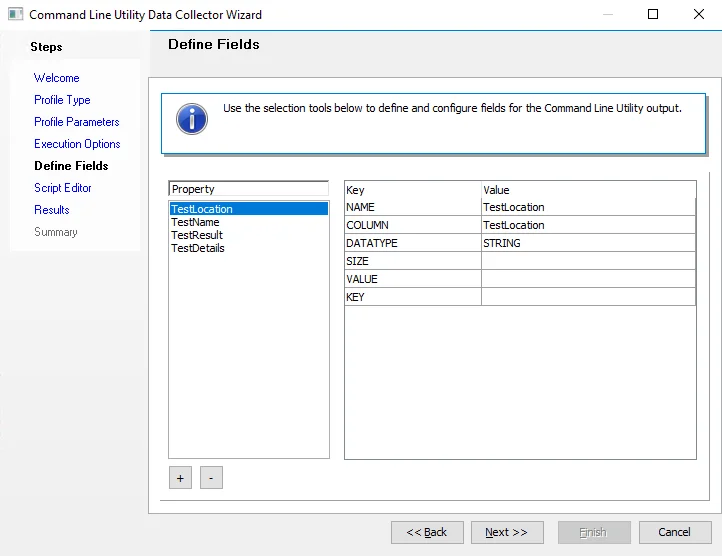Viewport: 722px width, 556px height.
Task: Click the Finish button
Action: 594,533
